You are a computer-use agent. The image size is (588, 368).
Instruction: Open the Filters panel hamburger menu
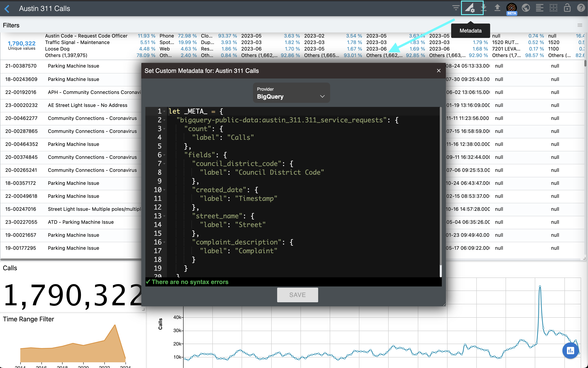tap(580, 25)
